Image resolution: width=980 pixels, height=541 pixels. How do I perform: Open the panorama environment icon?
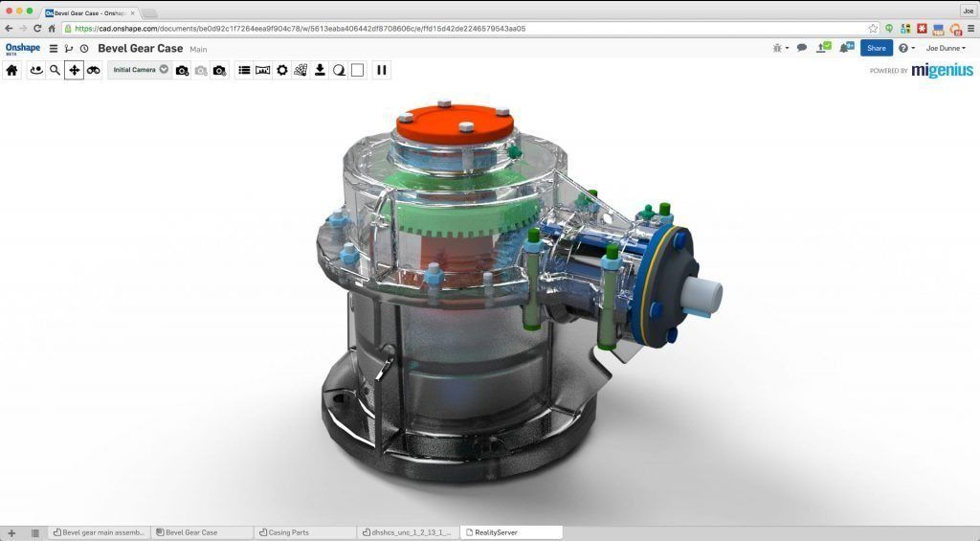(x=263, y=70)
